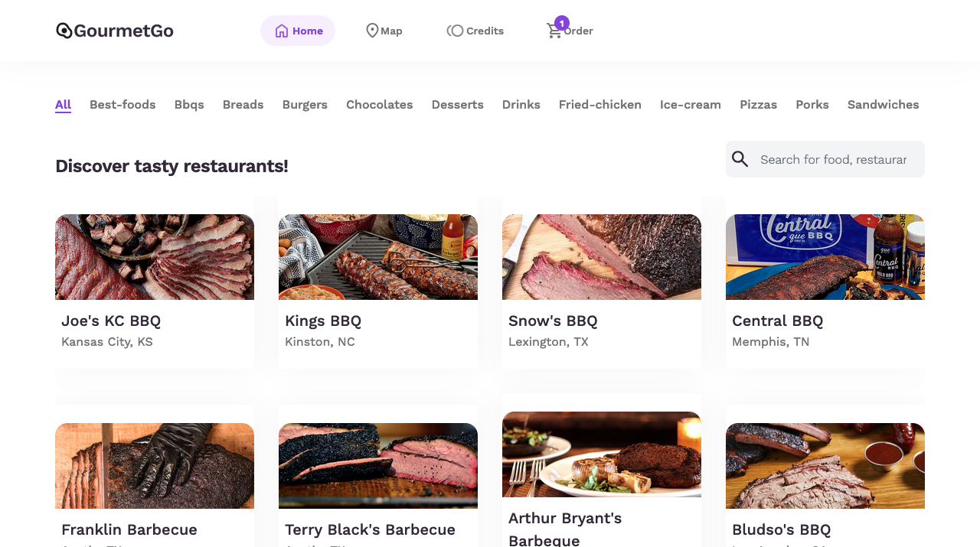
Task: Show Ice-cream restaurants
Action: point(690,105)
